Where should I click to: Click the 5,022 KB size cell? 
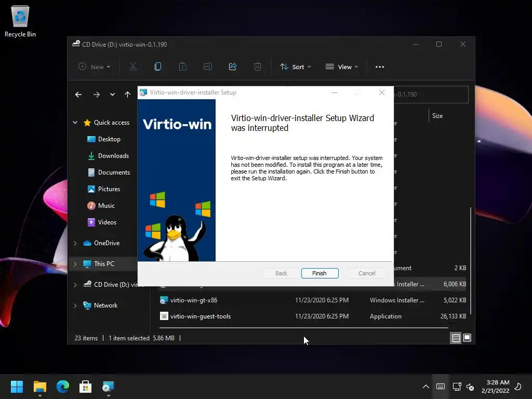[455, 300]
